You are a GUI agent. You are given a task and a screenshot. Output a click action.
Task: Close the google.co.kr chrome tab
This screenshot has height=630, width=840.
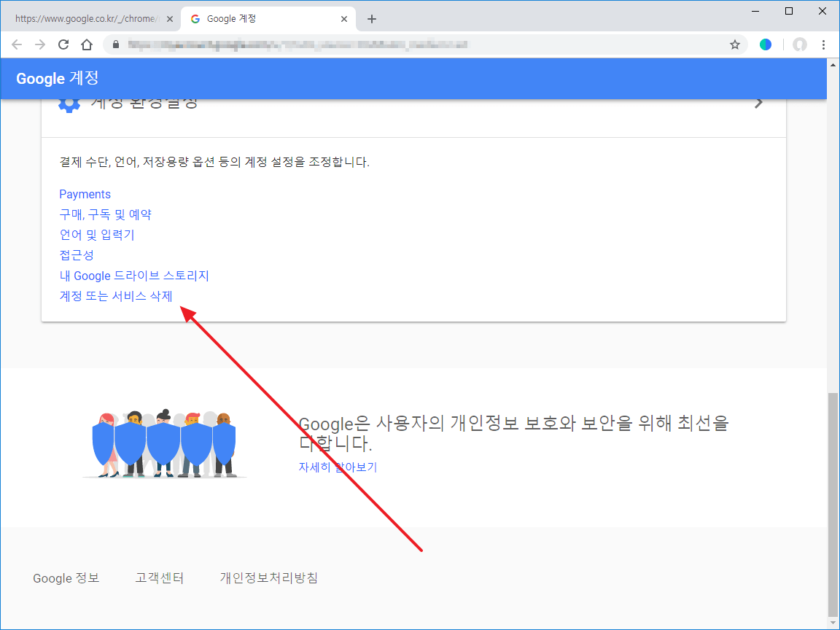(x=170, y=19)
